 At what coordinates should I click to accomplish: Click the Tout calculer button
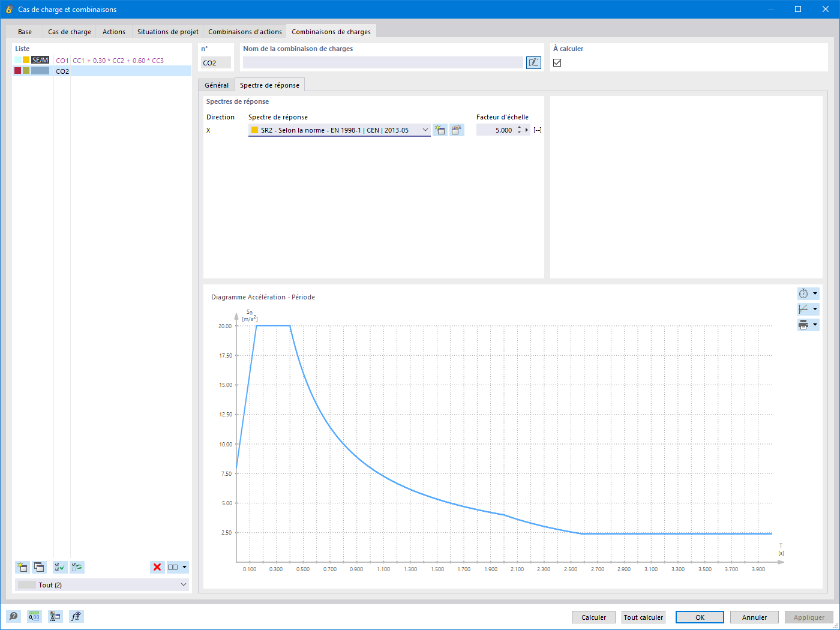tap(643, 617)
